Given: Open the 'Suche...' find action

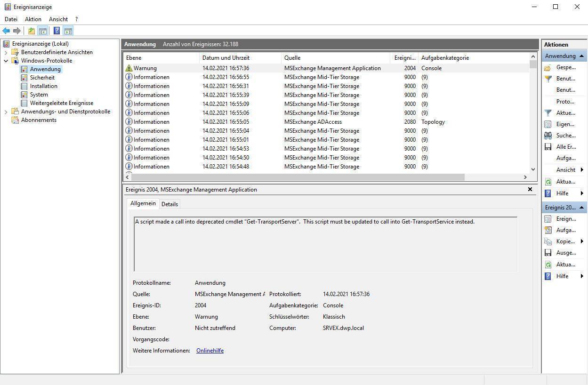Looking at the screenshot, I should (565, 136).
